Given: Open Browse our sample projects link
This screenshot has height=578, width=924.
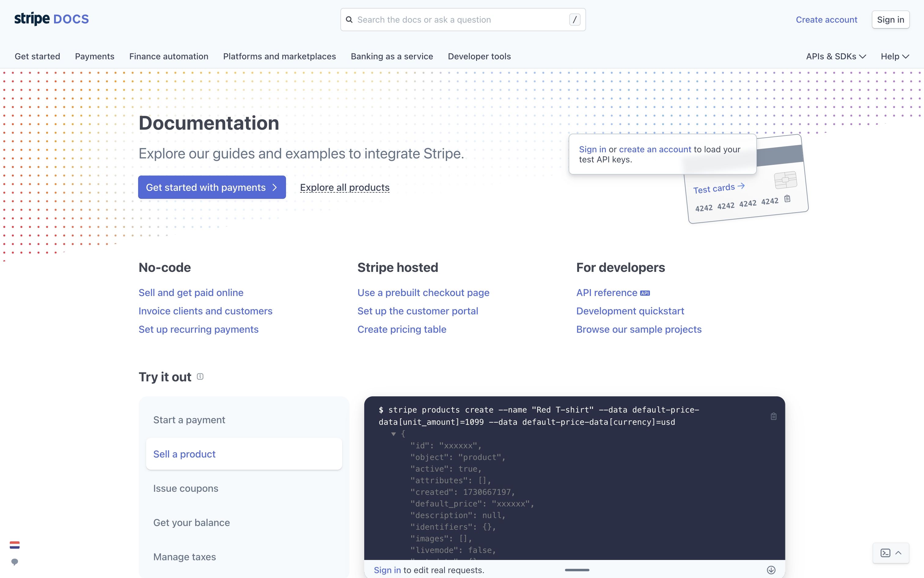Looking at the screenshot, I should (639, 329).
